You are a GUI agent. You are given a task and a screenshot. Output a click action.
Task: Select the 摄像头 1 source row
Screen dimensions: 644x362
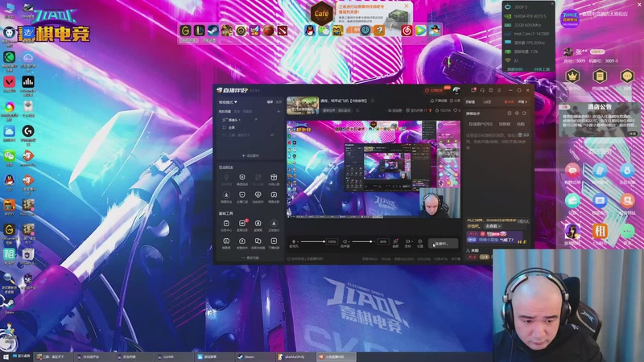coord(250,120)
